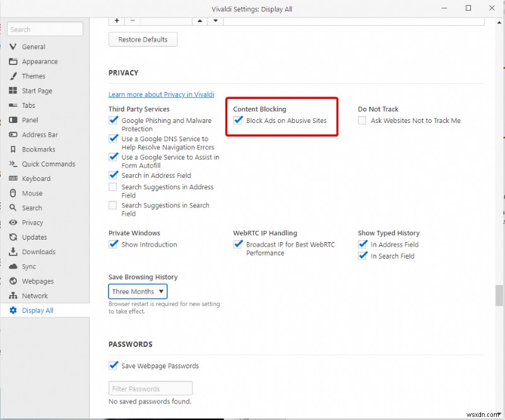Select the Sync cloud icon
The width and height of the screenshot is (505, 420).
pos(14,266)
